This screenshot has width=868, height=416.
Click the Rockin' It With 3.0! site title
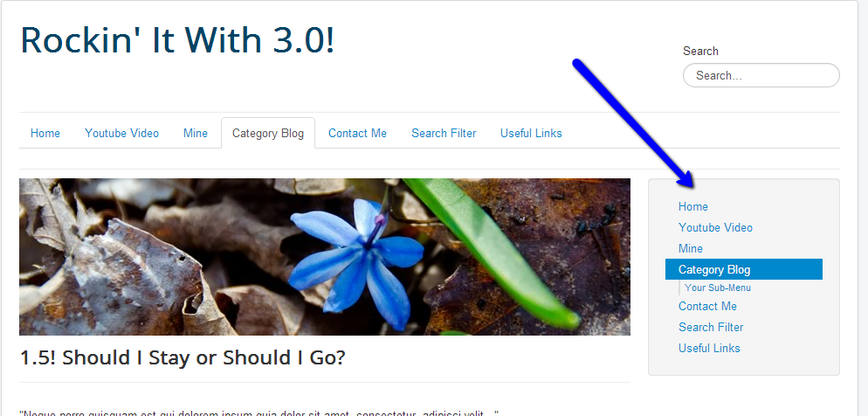[x=177, y=40]
